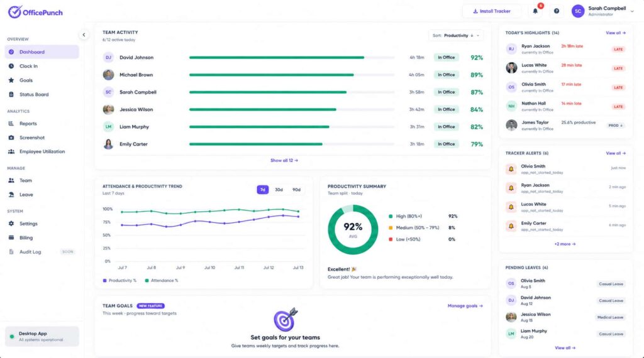644x358 pixels.
Task: Click the NEW FEATURE badge
Action: 151,306
